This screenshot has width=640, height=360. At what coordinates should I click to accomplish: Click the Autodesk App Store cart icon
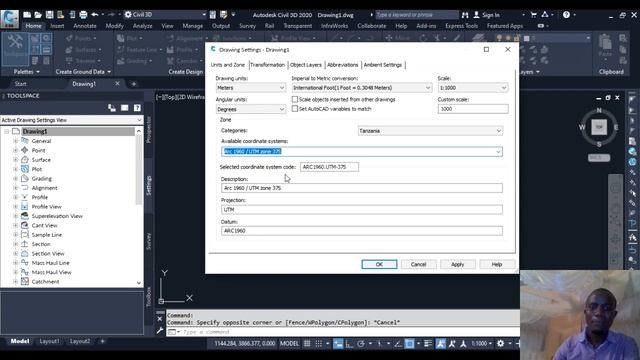point(533,15)
